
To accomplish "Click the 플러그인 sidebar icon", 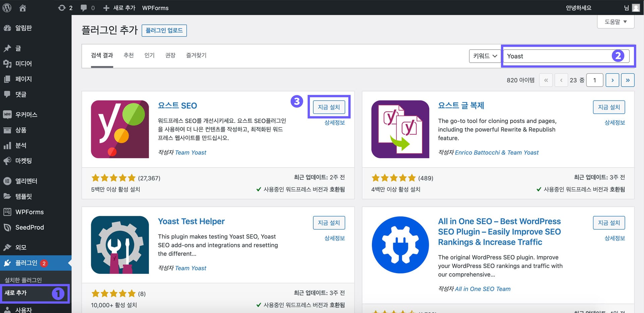I will pos(7,263).
